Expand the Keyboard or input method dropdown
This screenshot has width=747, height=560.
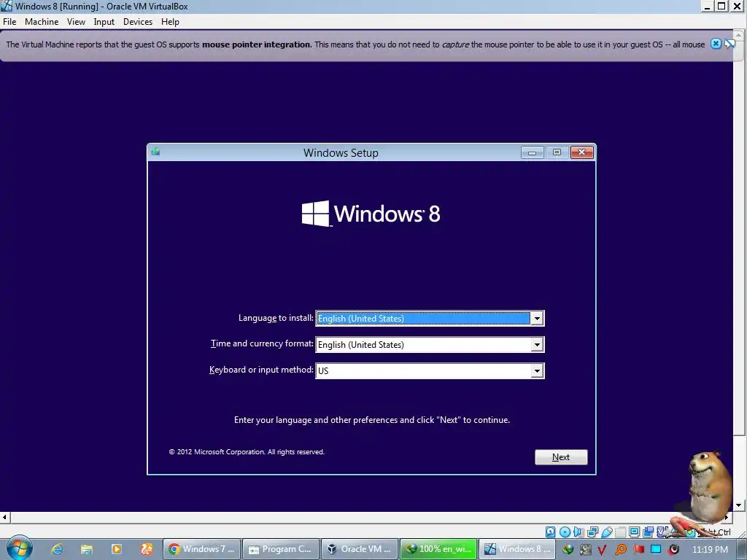pos(537,370)
